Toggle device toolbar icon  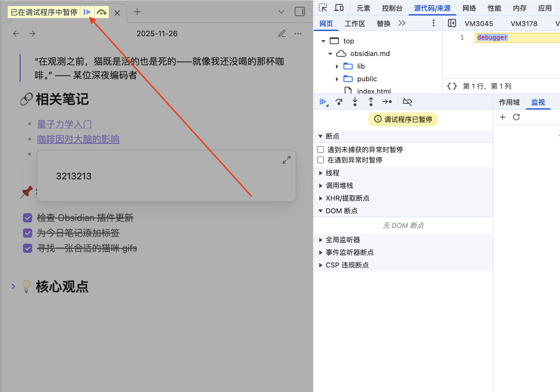339,8
